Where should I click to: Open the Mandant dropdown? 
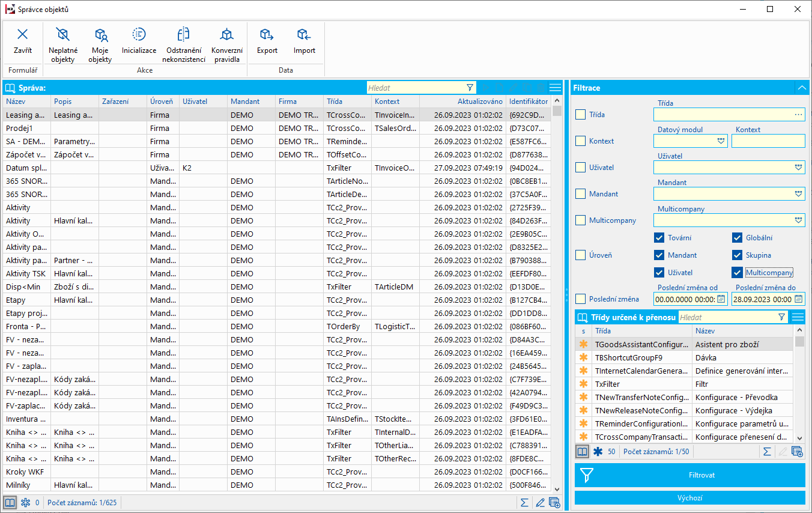(798, 194)
